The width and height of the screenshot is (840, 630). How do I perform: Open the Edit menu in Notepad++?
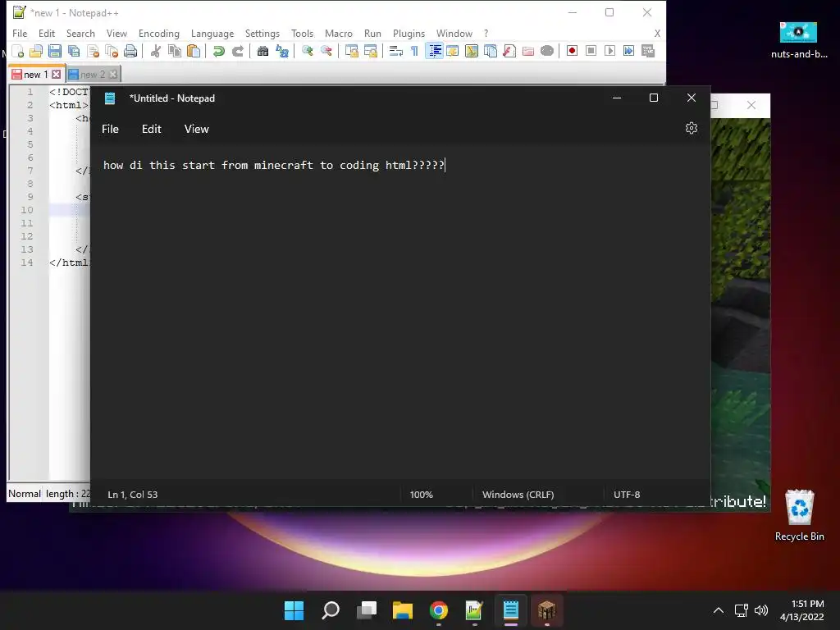(x=47, y=33)
